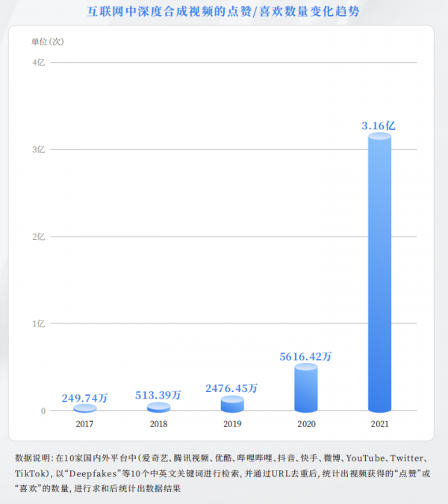The width and height of the screenshot is (448, 504).
Task: Click the 4亿 y-axis label
Action: 39,63
